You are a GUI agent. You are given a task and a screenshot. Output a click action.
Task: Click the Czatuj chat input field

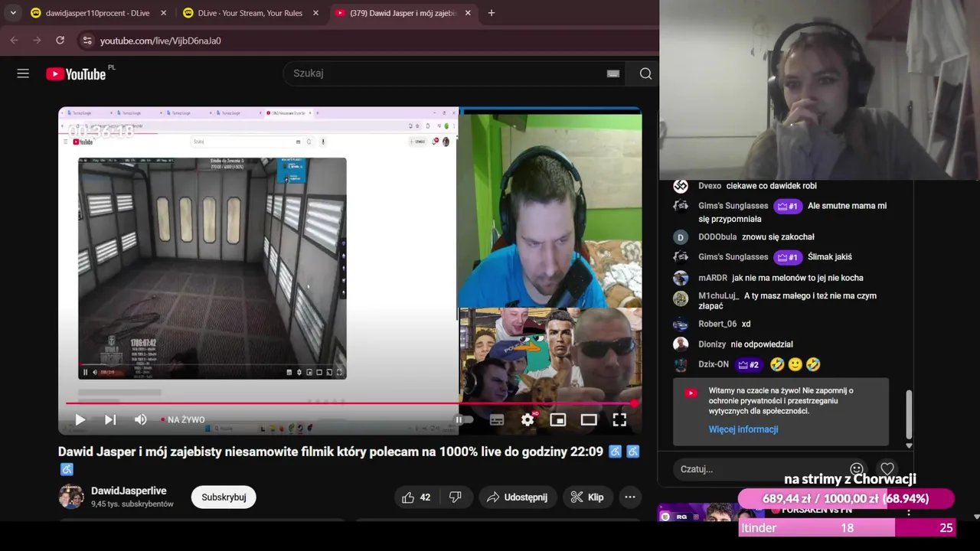click(x=761, y=469)
